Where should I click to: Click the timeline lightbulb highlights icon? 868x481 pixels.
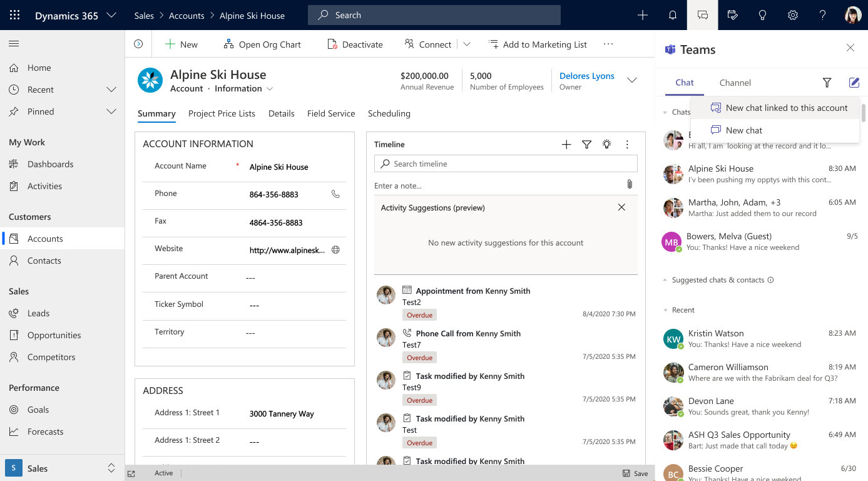[x=606, y=145]
